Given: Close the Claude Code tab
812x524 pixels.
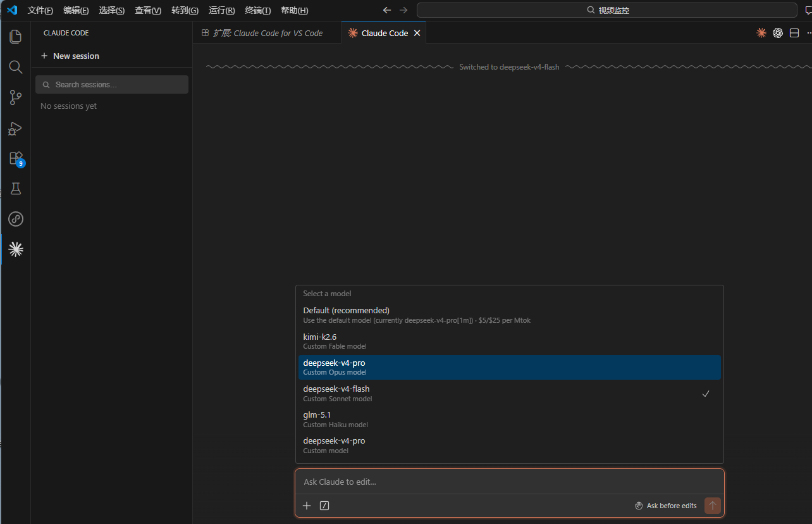Looking at the screenshot, I should [x=417, y=33].
